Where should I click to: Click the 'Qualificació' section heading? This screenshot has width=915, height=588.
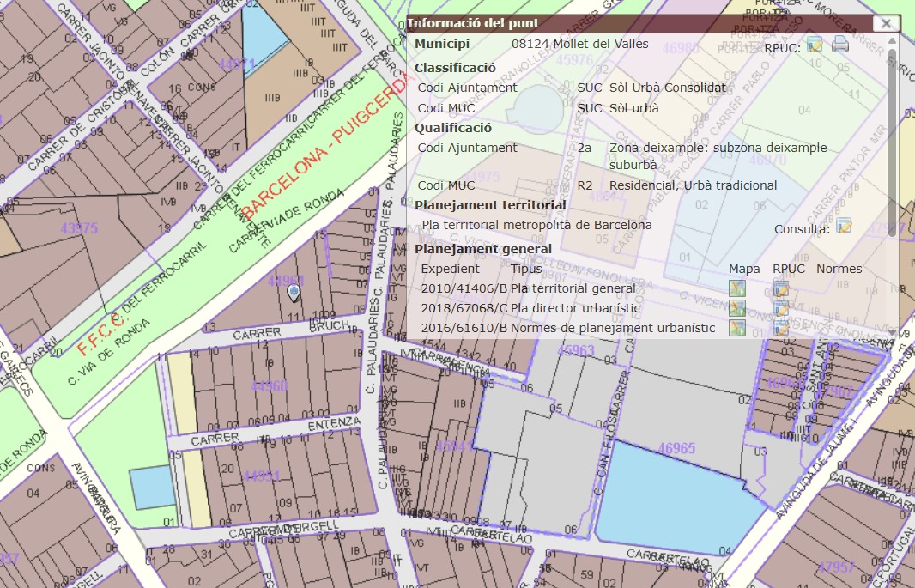(x=453, y=128)
